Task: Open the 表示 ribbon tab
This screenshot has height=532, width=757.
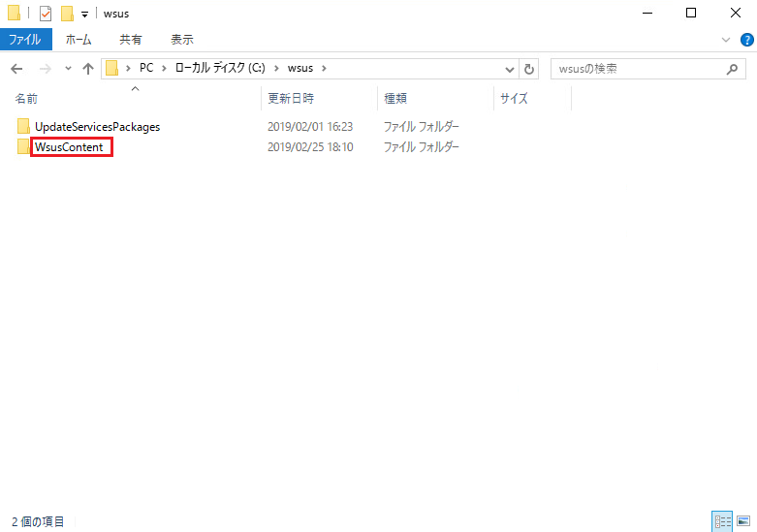Action: pyautogui.click(x=182, y=40)
